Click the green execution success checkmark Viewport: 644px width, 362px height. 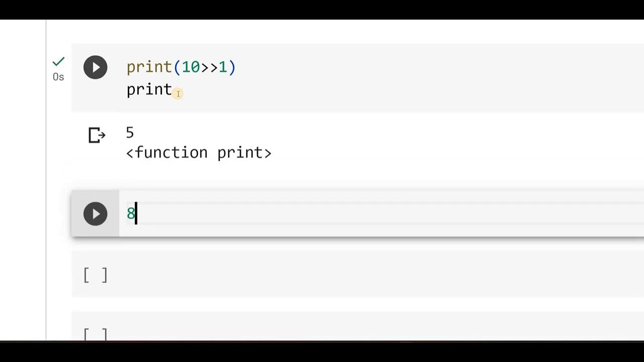[x=58, y=62]
